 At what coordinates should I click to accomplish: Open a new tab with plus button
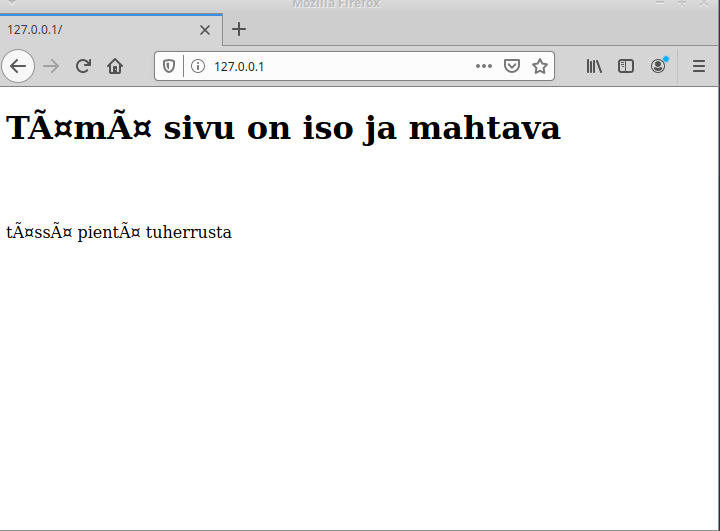(x=239, y=29)
